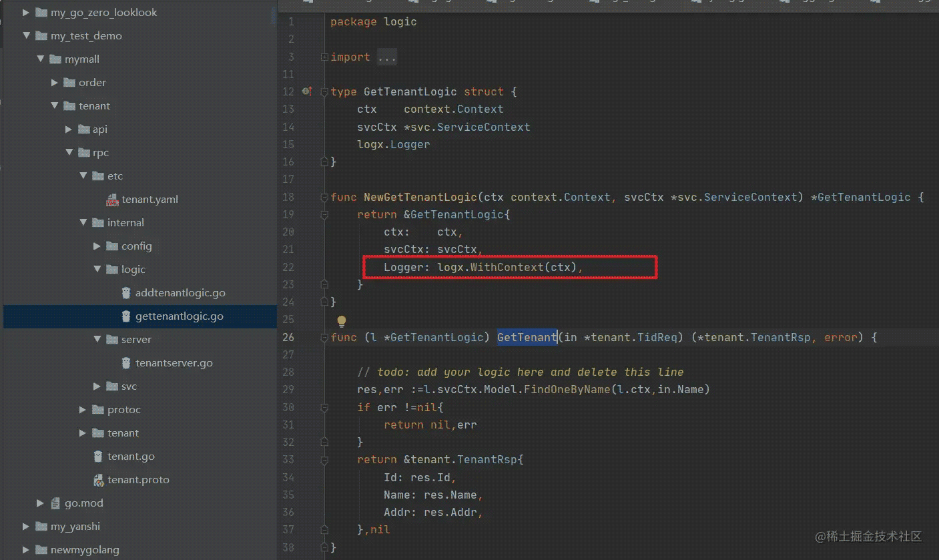
Task: Click the tenant.proto file icon
Action: pos(98,480)
